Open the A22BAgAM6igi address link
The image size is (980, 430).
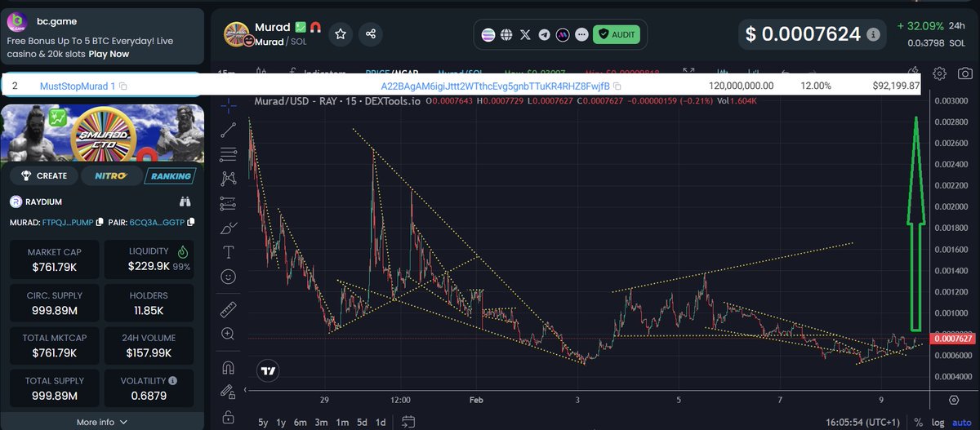496,86
